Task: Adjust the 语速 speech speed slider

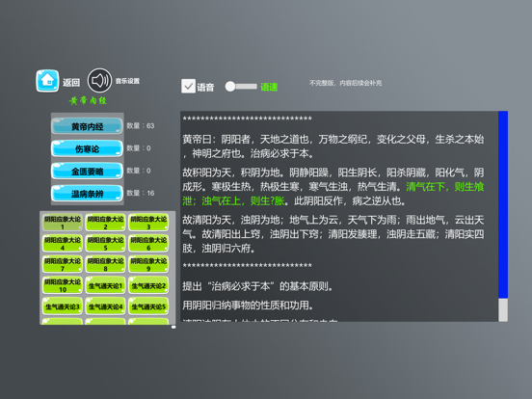Action: pyautogui.click(x=241, y=87)
